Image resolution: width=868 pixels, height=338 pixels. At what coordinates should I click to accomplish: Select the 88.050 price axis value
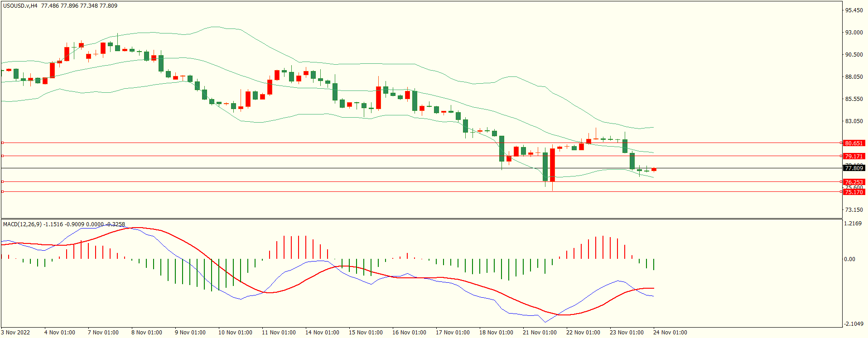click(854, 77)
